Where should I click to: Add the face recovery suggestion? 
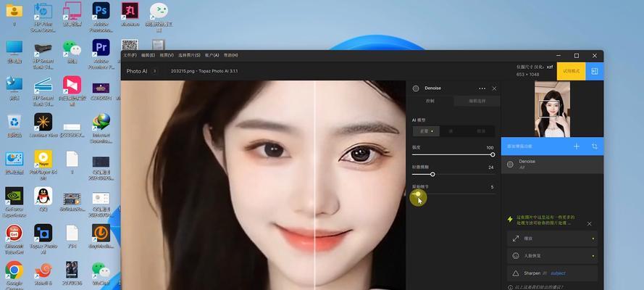(x=552, y=255)
